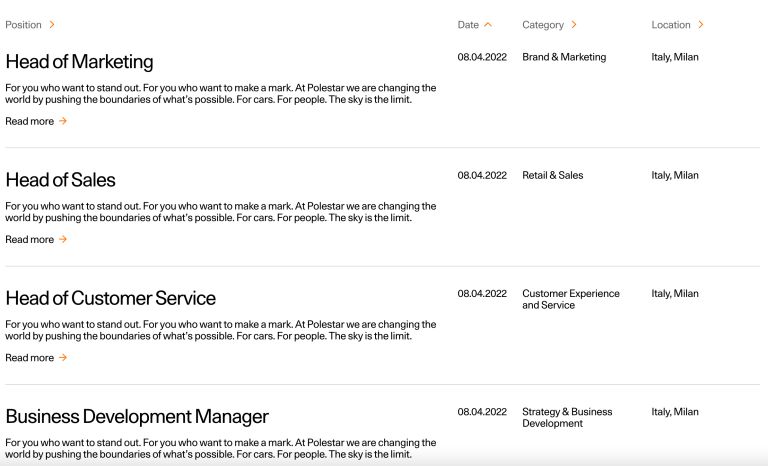Sort by the Category column header
The height and width of the screenshot is (466, 768).
pyautogui.click(x=543, y=25)
